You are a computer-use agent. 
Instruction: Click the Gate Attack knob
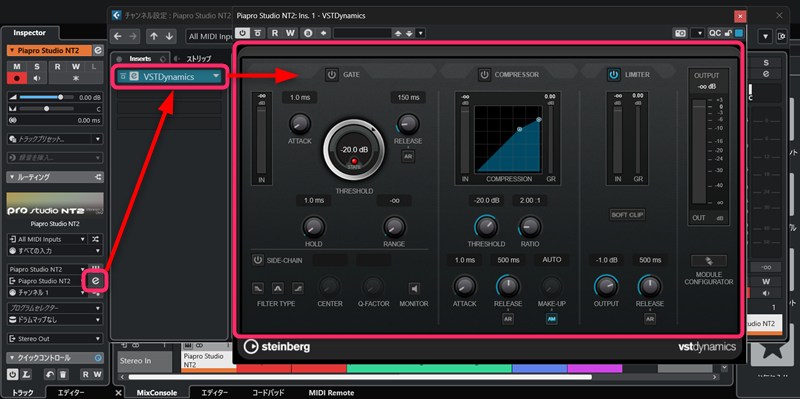299,123
